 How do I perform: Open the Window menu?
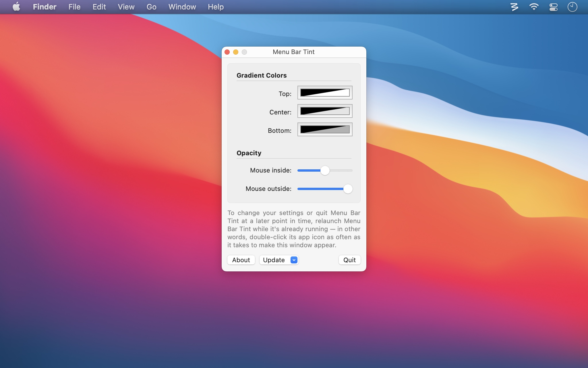[182, 7]
